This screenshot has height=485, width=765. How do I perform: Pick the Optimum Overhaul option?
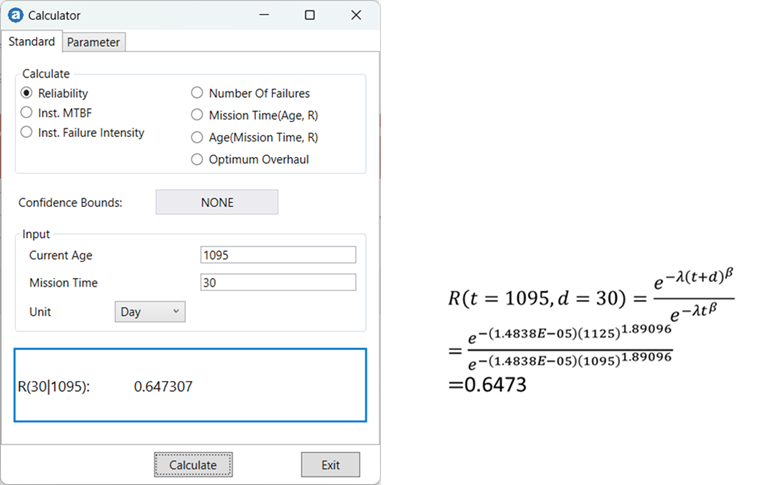[197, 159]
